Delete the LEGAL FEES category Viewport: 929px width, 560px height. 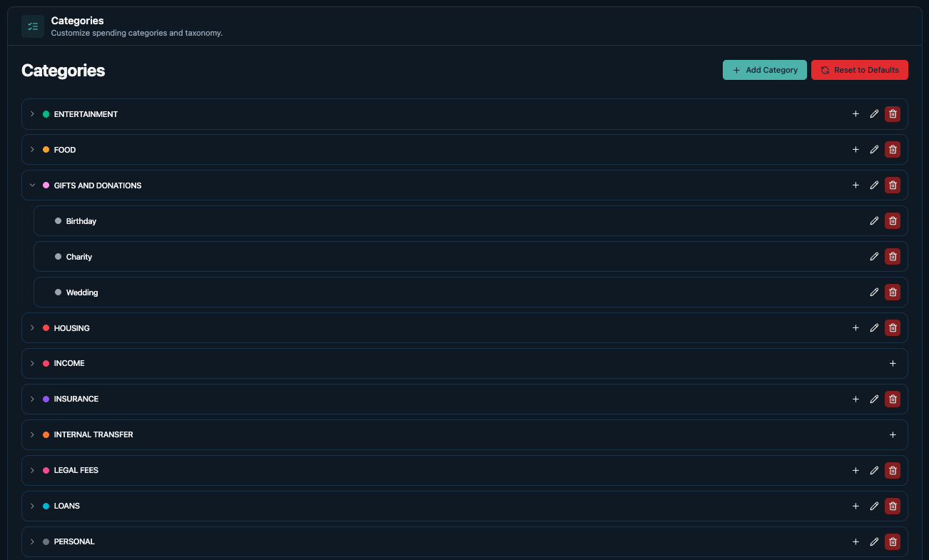pyautogui.click(x=893, y=470)
